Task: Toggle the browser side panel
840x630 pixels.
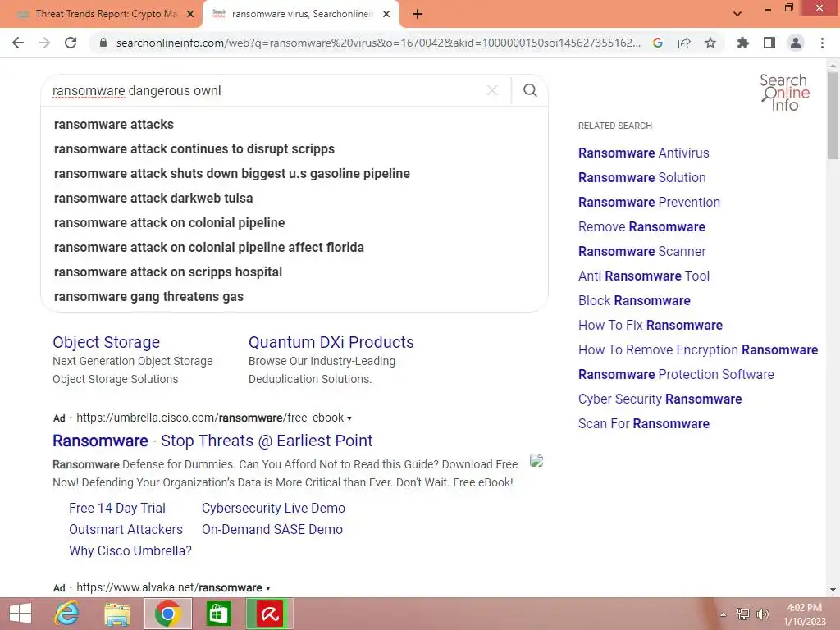Action: click(x=769, y=43)
